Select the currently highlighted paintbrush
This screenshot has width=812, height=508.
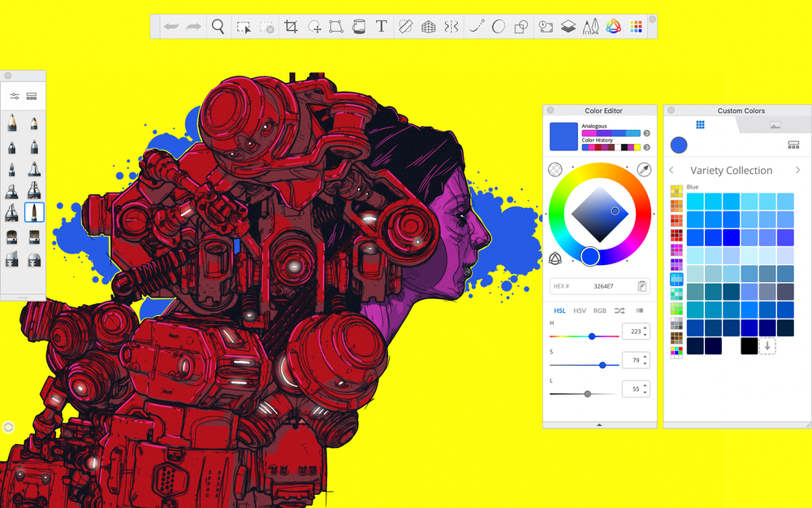[33, 211]
